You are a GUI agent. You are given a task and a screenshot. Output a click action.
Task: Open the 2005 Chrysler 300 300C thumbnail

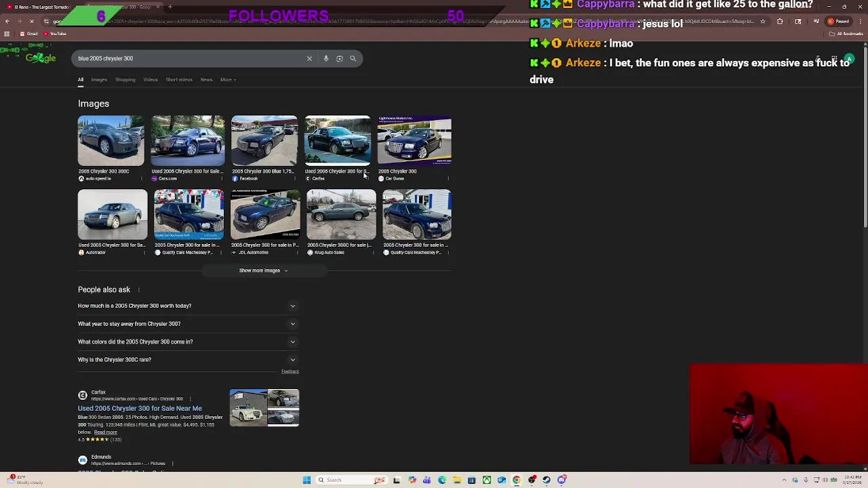111,141
